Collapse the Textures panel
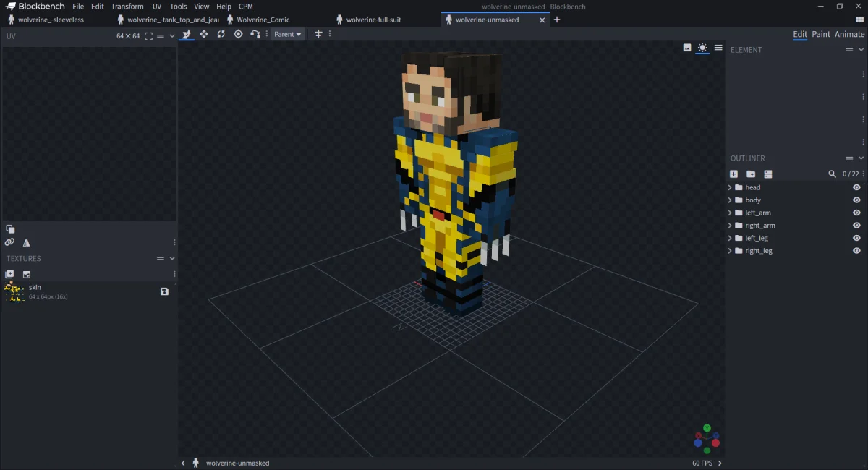 pos(172,259)
